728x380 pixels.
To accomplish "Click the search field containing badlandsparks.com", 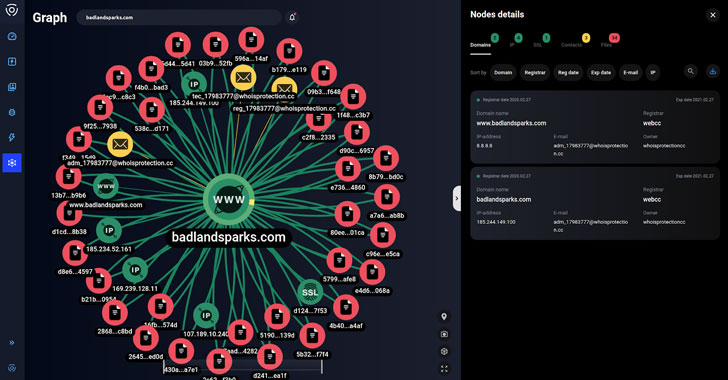I will coord(179,17).
